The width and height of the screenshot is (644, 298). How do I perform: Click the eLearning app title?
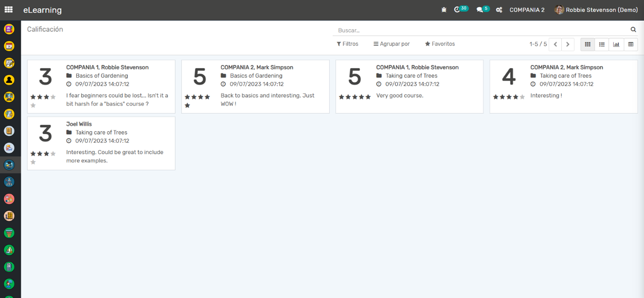click(42, 10)
